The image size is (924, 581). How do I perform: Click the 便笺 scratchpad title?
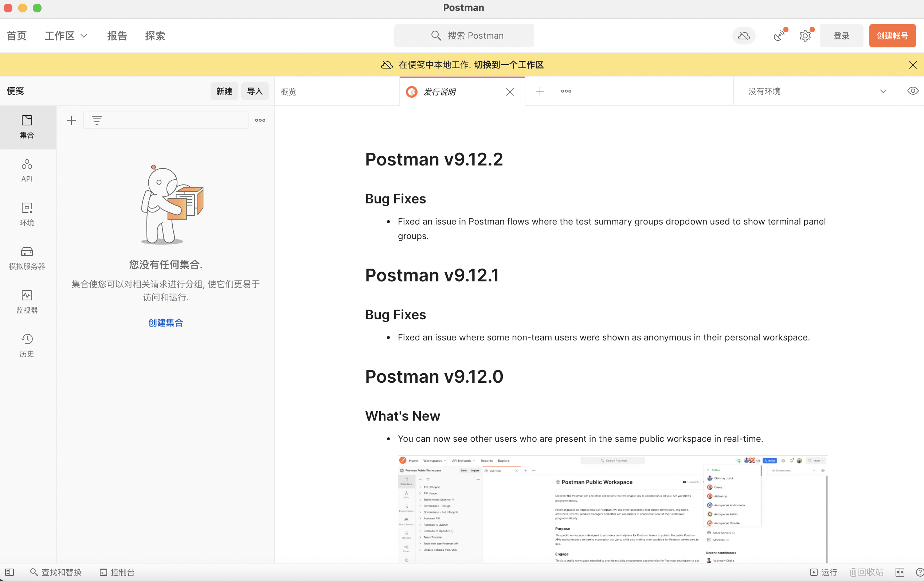tap(15, 91)
